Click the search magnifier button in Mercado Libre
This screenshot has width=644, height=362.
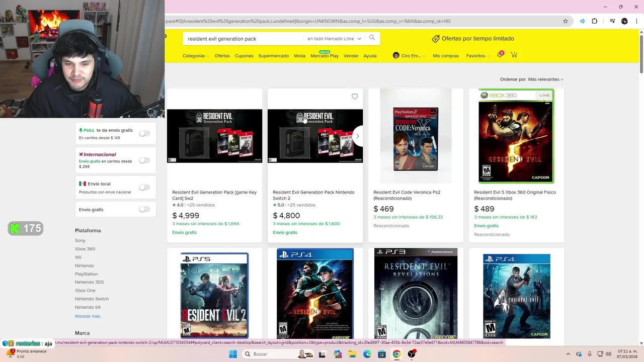point(372,38)
